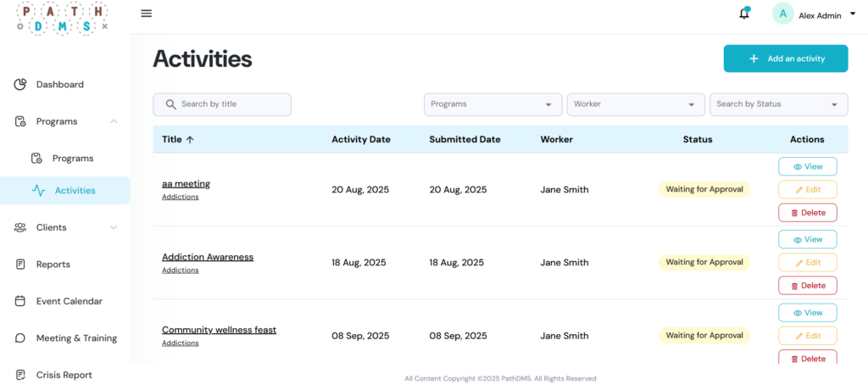Click the Event Calendar icon
This screenshot has width=868, height=385.
click(20, 301)
